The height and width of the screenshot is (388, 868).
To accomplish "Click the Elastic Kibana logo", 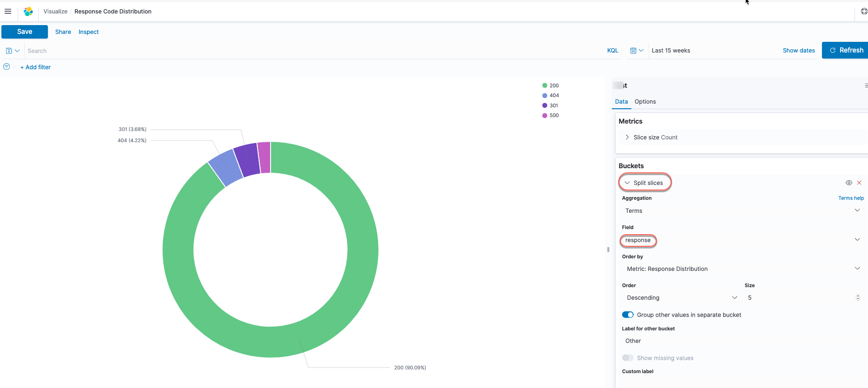I will [x=28, y=11].
